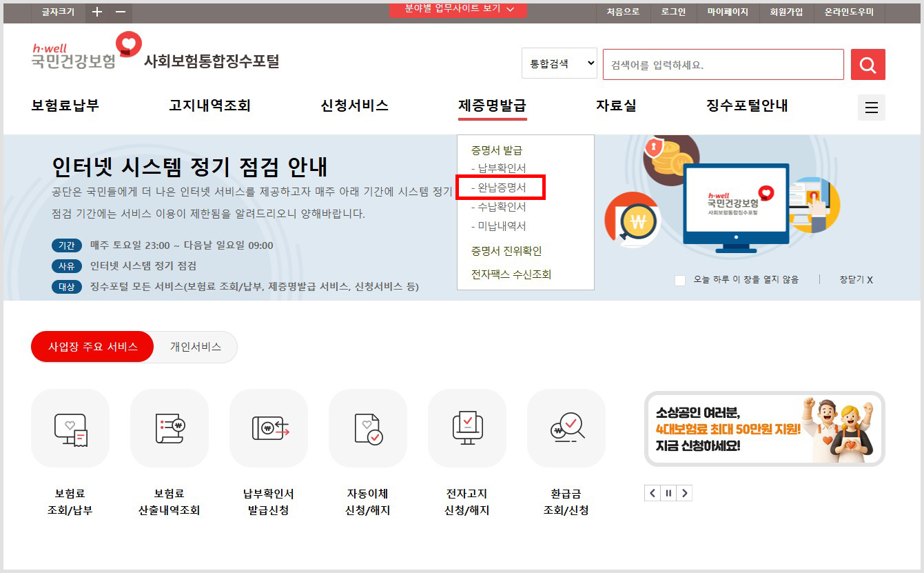Select 완납증명서 from the certificate menu
The image size is (924, 573).
click(503, 186)
